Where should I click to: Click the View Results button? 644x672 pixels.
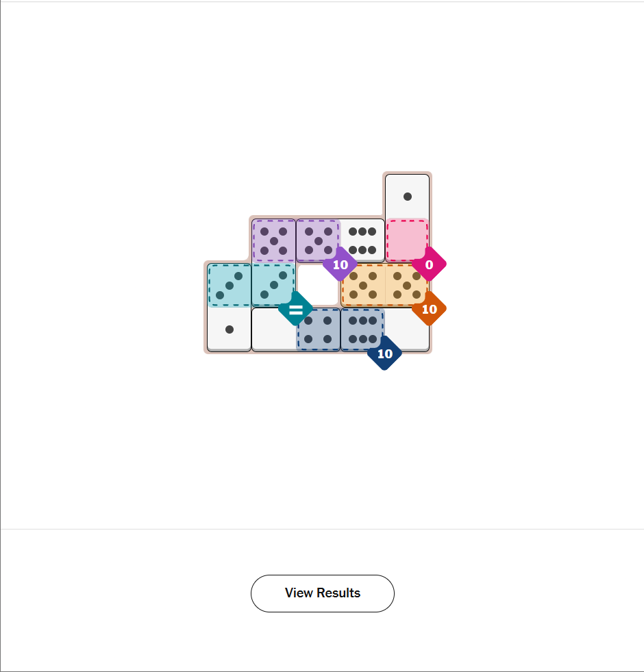pos(323,593)
